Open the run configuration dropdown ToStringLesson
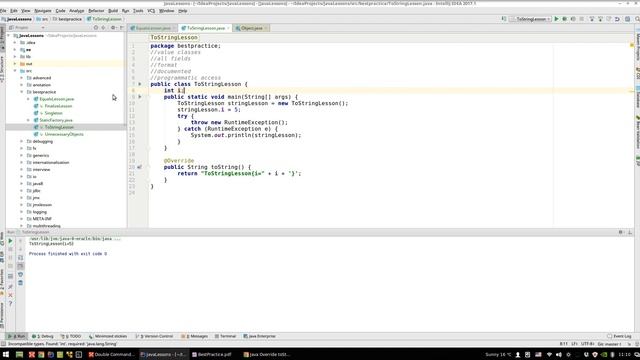The width and height of the screenshot is (640, 360). point(531,19)
